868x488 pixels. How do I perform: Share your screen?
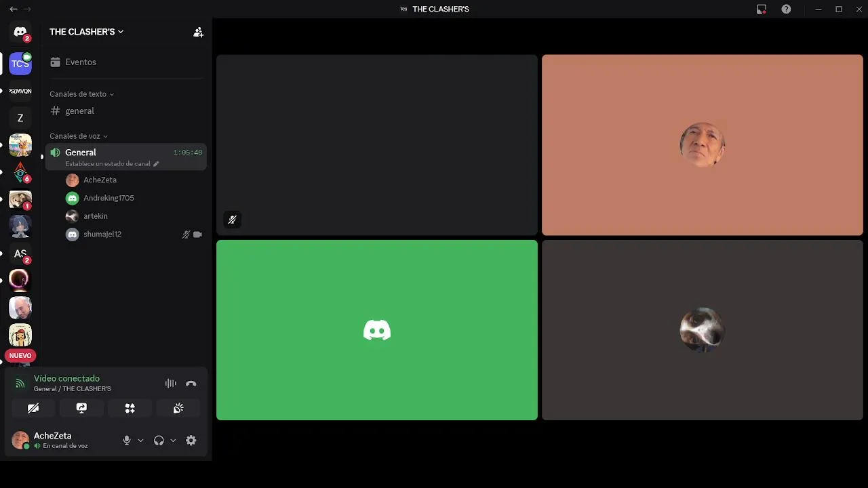point(81,408)
